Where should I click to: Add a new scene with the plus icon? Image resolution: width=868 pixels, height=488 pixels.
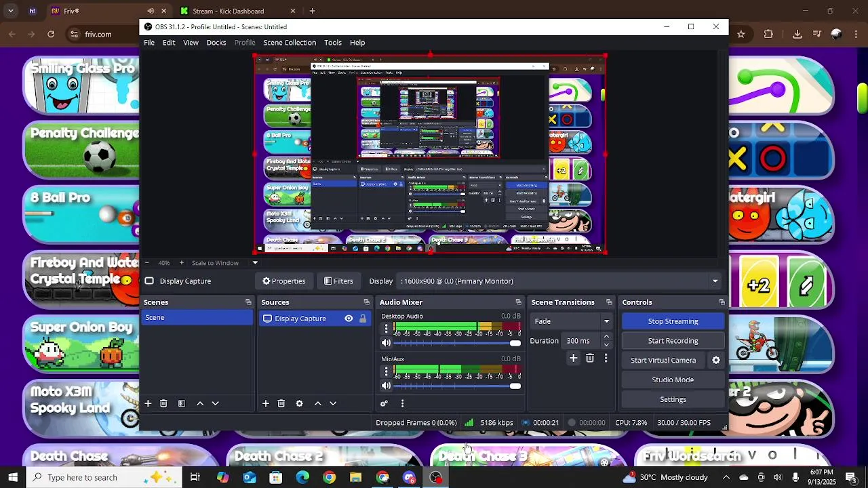(x=148, y=403)
